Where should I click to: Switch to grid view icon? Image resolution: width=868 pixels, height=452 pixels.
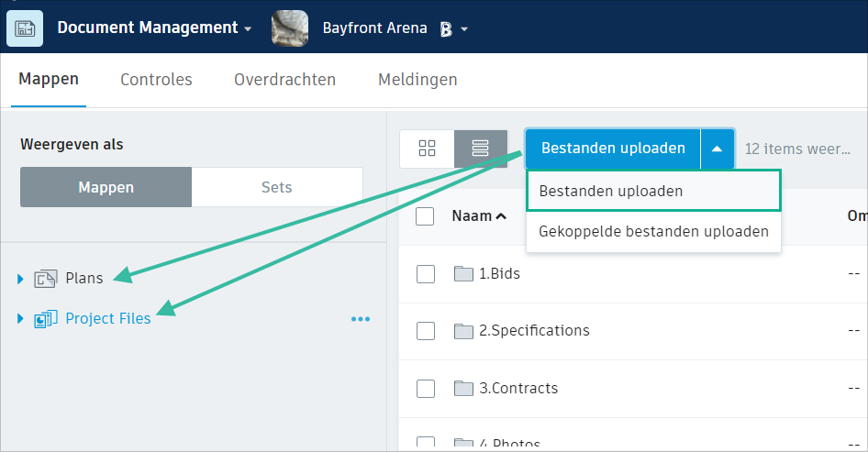click(427, 149)
